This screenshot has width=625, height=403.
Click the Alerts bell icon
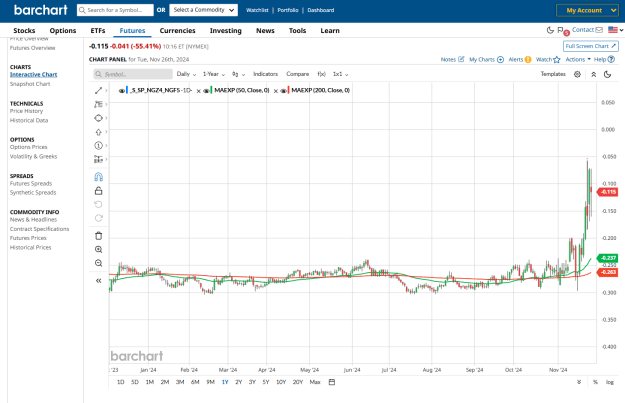[528, 59]
